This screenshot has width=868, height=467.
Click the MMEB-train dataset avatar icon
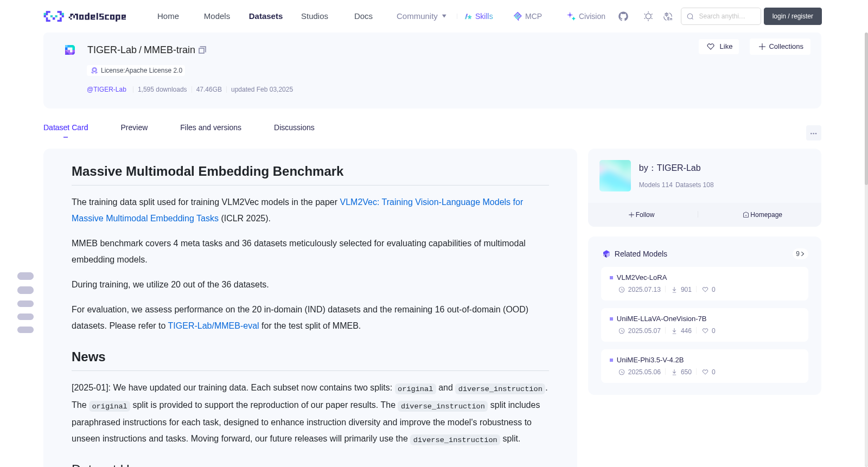[70, 50]
